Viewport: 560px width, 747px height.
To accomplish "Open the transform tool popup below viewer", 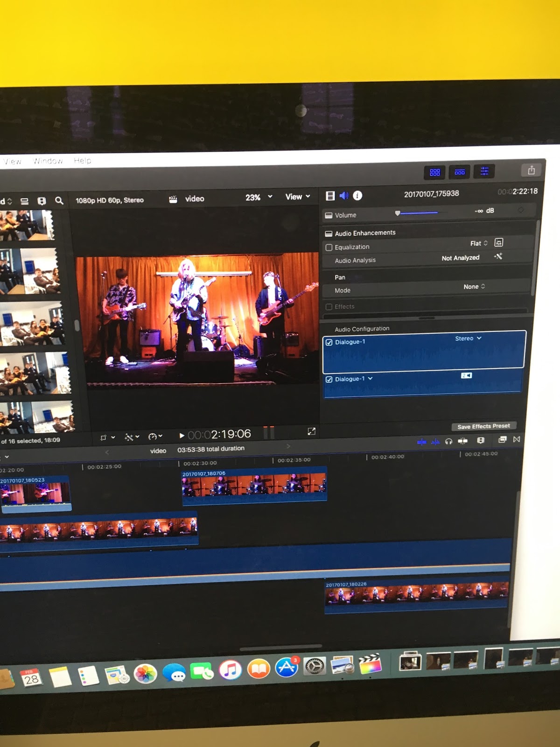I will [x=107, y=437].
